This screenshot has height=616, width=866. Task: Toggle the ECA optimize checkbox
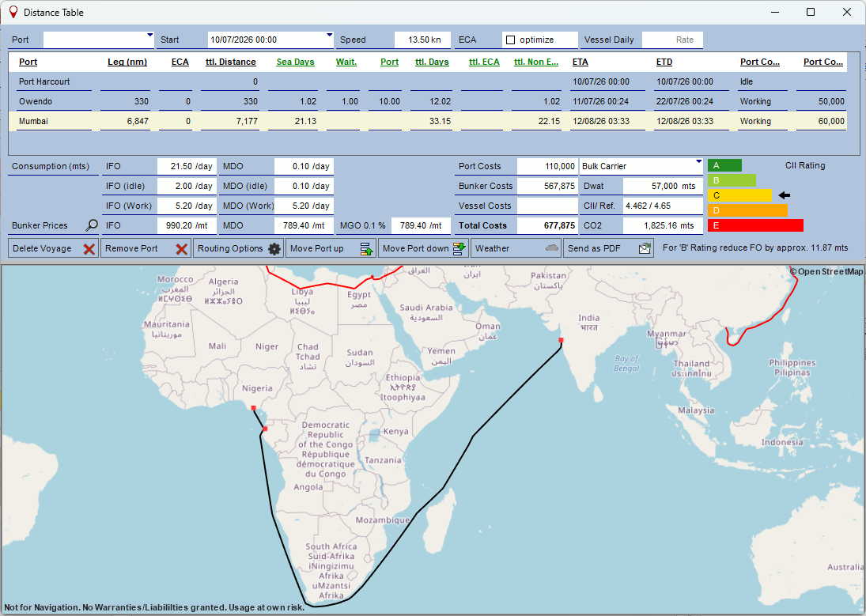(x=510, y=40)
